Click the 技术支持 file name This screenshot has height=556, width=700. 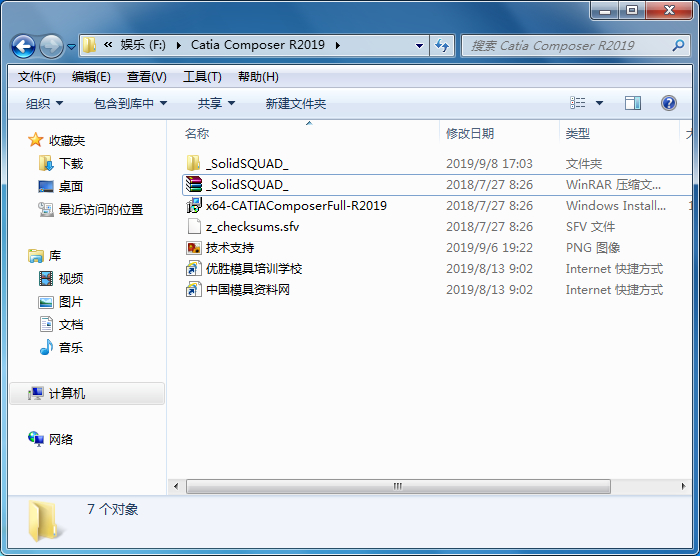pyautogui.click(x=230, y=247)
